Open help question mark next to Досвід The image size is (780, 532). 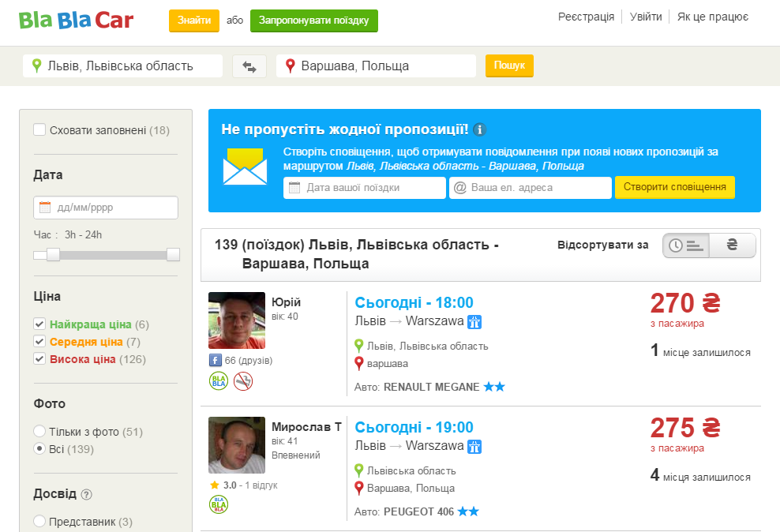87,495
